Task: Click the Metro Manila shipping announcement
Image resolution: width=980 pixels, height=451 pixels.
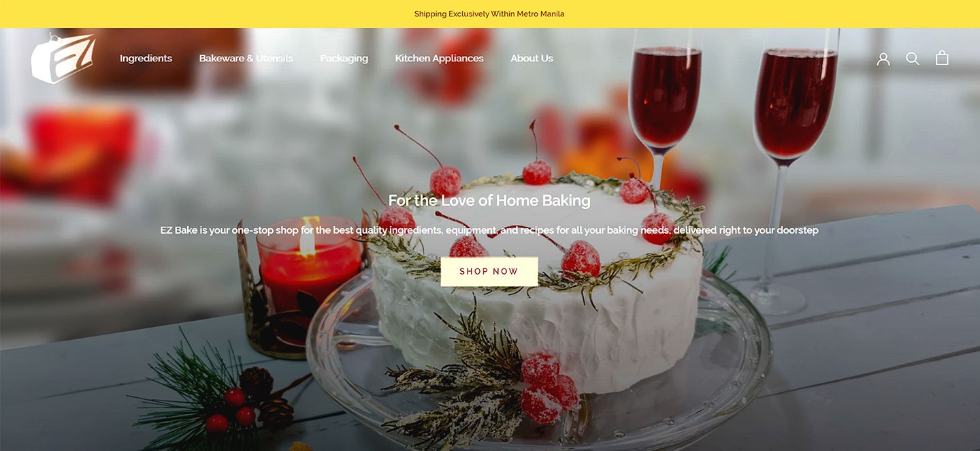Action: 489,14
